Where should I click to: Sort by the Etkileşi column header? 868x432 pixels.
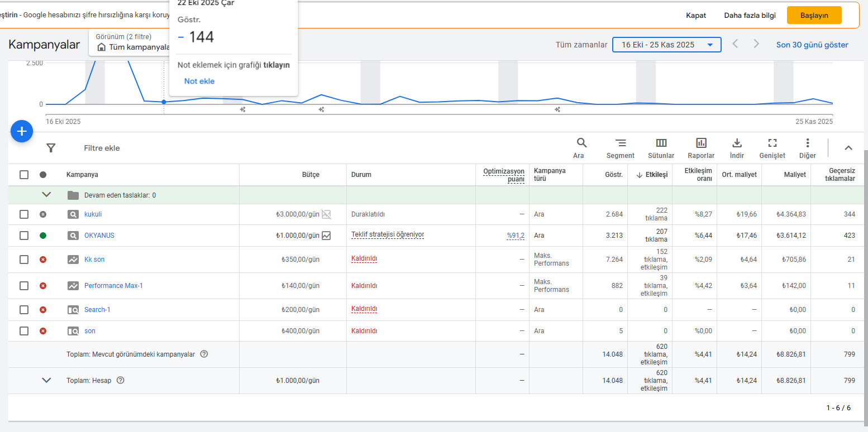(x=651, y=175)
